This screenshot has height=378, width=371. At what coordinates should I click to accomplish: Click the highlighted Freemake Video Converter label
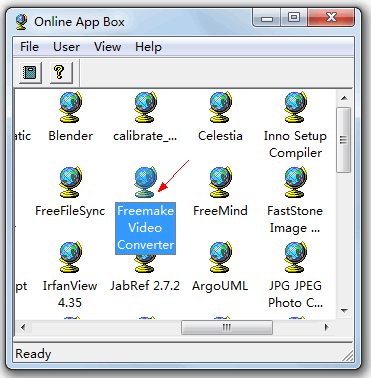145,228
